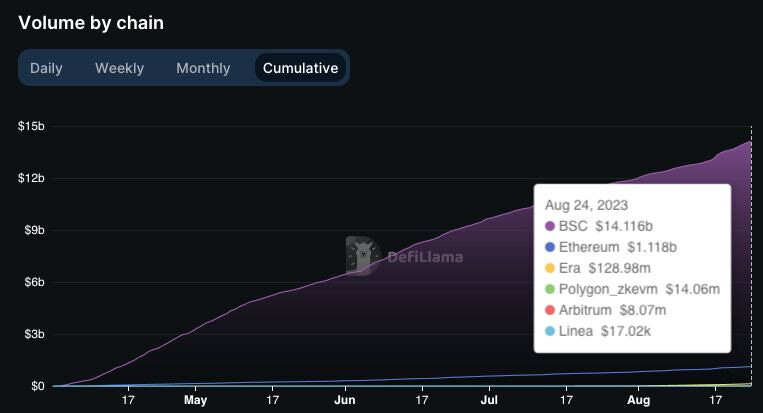The image size is (763, 413).
Task: Click the blue Ethereum legend dot
Action: click(550, 247)
